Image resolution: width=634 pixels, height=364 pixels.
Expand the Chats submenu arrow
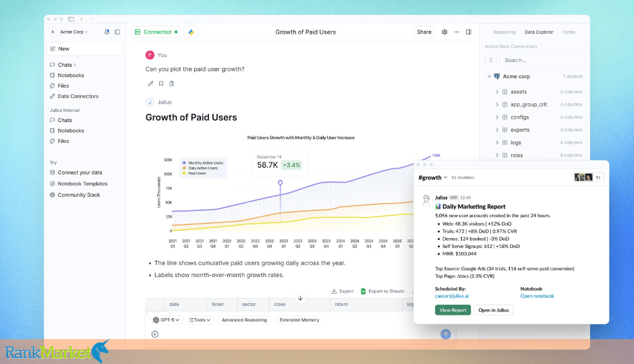pyautogui.click(x=75, y=65)
